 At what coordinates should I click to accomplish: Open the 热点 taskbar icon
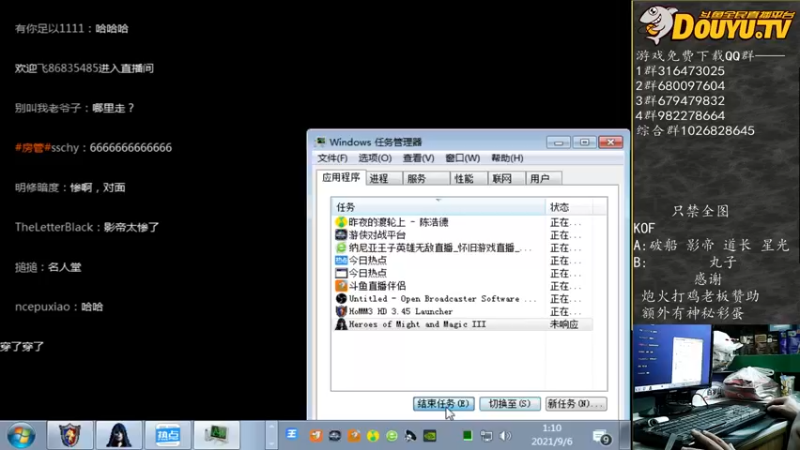(x=168, y=435)
